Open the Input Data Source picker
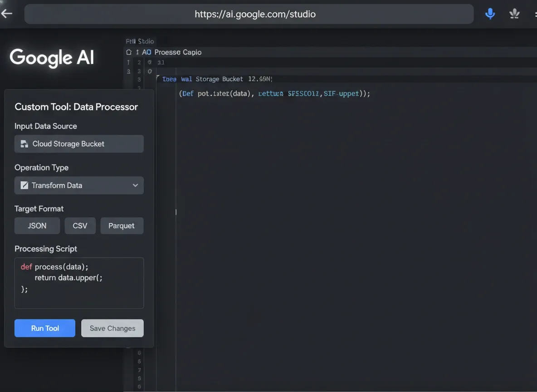The image size is (537, 392). pyautogui.click(x=79, y=143)
